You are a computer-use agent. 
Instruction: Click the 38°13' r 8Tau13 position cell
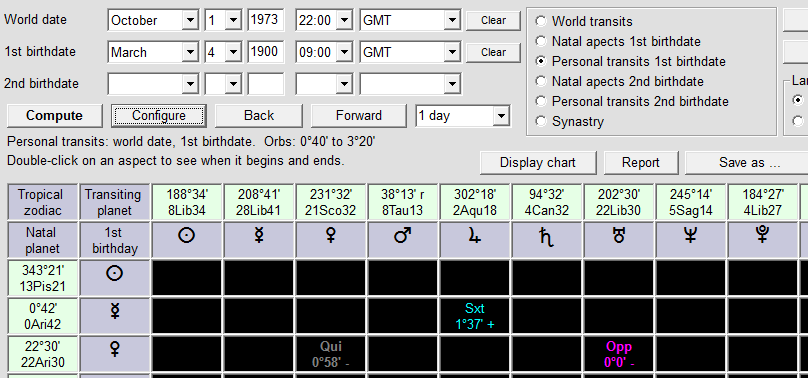403,202
